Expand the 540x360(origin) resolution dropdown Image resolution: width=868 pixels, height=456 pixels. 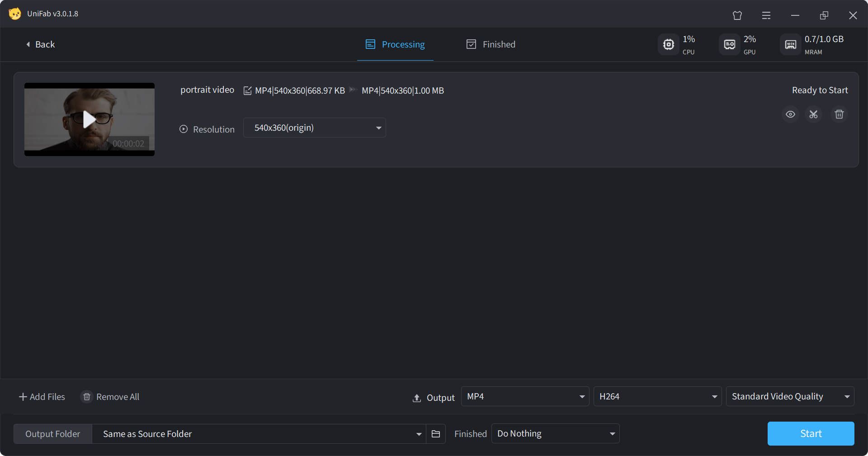pos(315,128)
